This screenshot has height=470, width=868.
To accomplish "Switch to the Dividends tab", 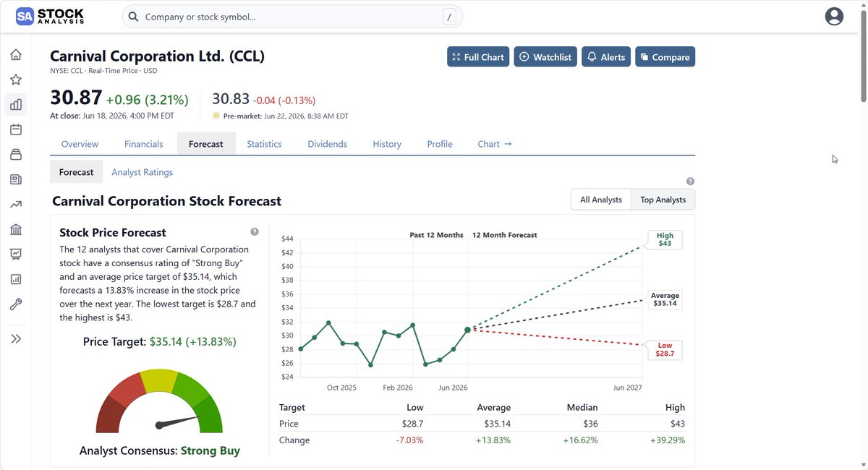I will click(x=328, y=144).
